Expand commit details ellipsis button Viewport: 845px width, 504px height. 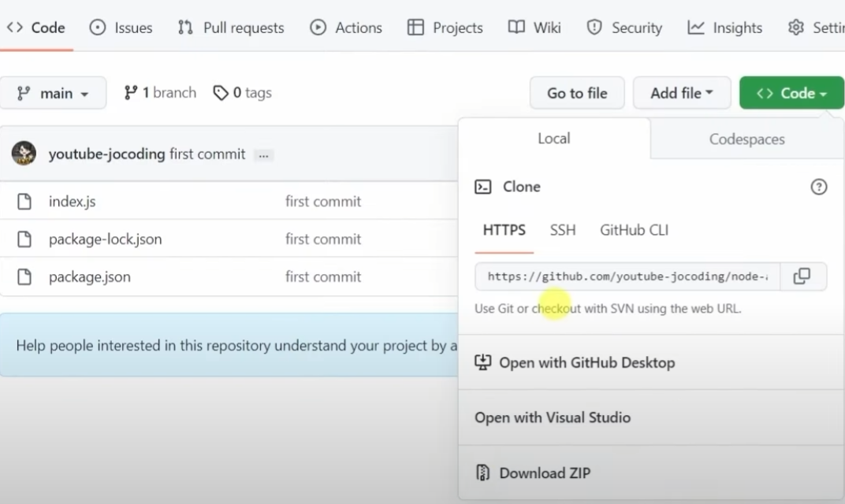(x=263, y=156)
